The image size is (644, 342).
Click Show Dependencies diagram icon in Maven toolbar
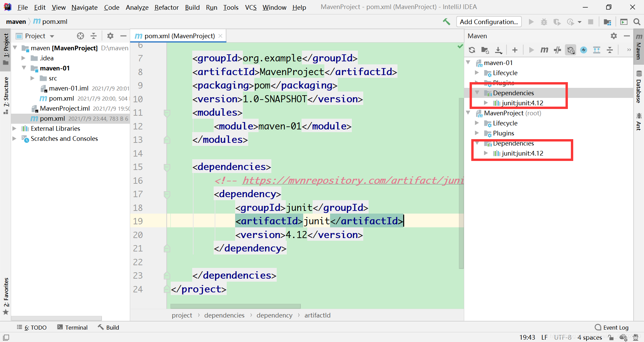[x=597, y=50]
